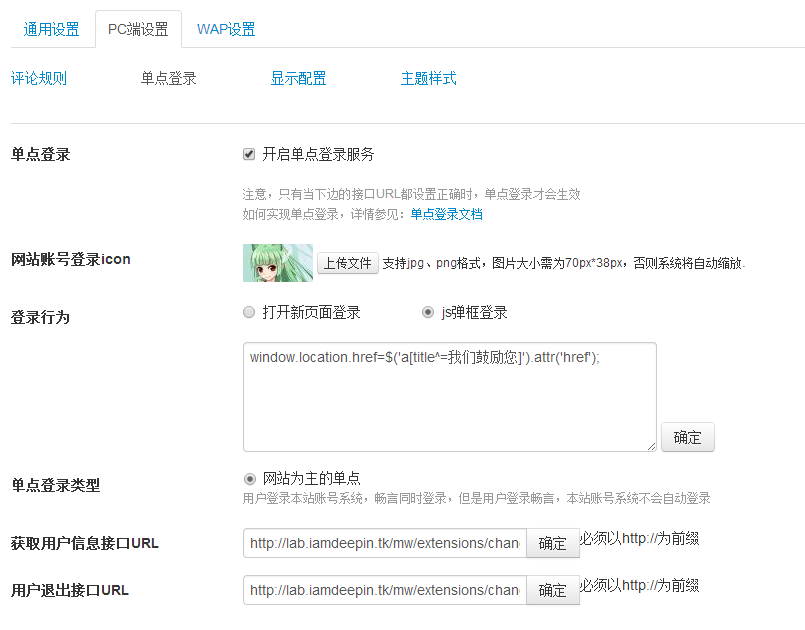Click 确定 next to 获取用户信息接口URL field
The image size is (805, 630).
pos(552,543)
